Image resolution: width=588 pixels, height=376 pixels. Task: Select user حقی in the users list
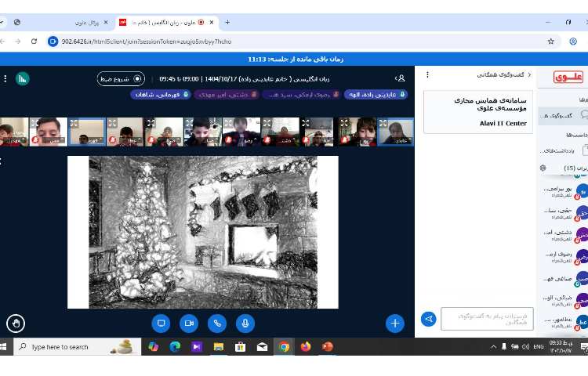[564, 213]
